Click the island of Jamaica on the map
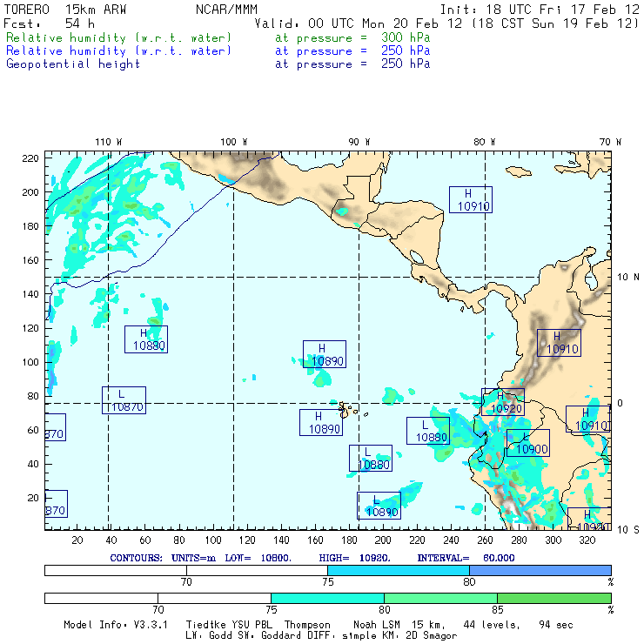 [519, 171]
